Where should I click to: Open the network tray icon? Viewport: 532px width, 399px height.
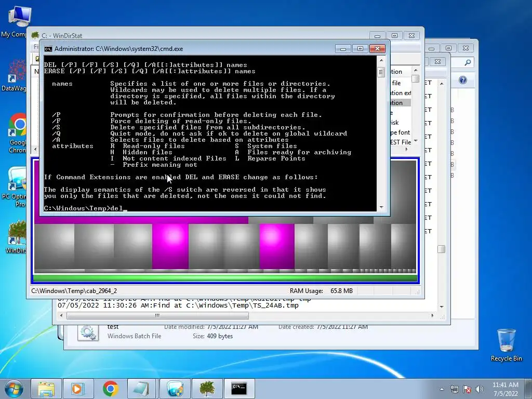coord(454,389)
